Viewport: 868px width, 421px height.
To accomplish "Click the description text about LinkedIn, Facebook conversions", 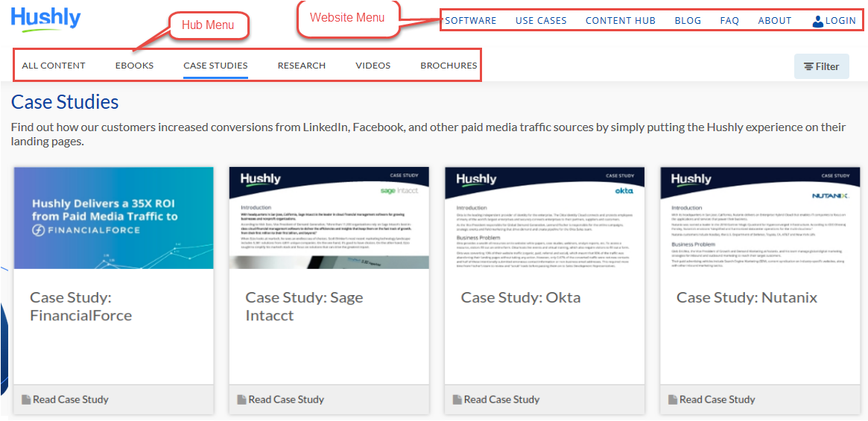I will 428,134.
